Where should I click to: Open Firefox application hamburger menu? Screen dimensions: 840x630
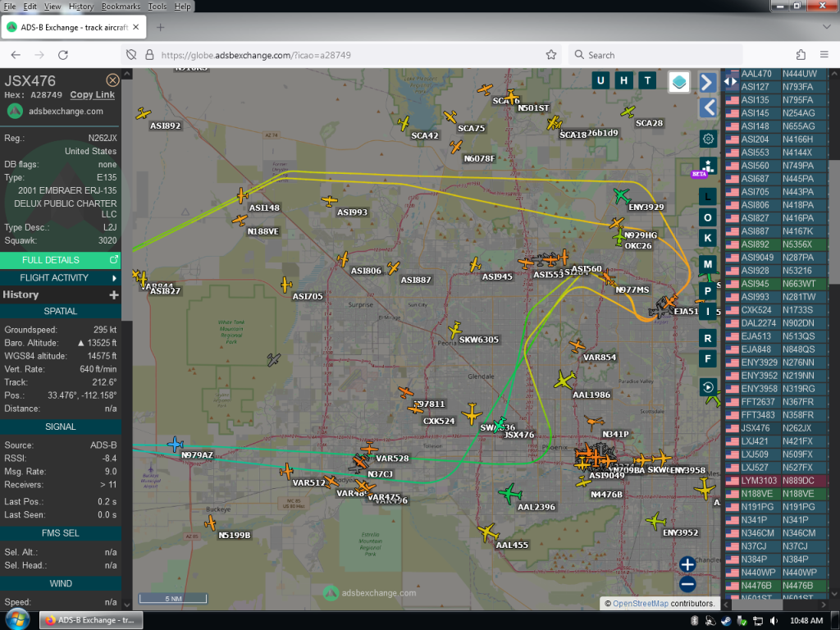tap(824, 55)
